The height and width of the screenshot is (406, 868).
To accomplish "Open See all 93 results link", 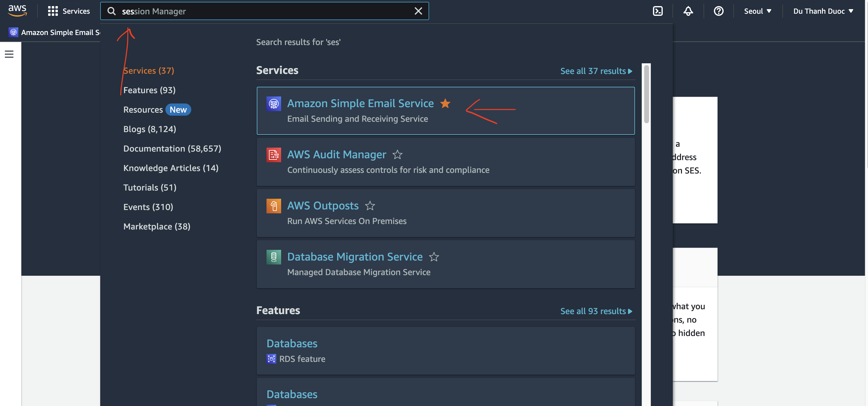I will tap(596, 311).
